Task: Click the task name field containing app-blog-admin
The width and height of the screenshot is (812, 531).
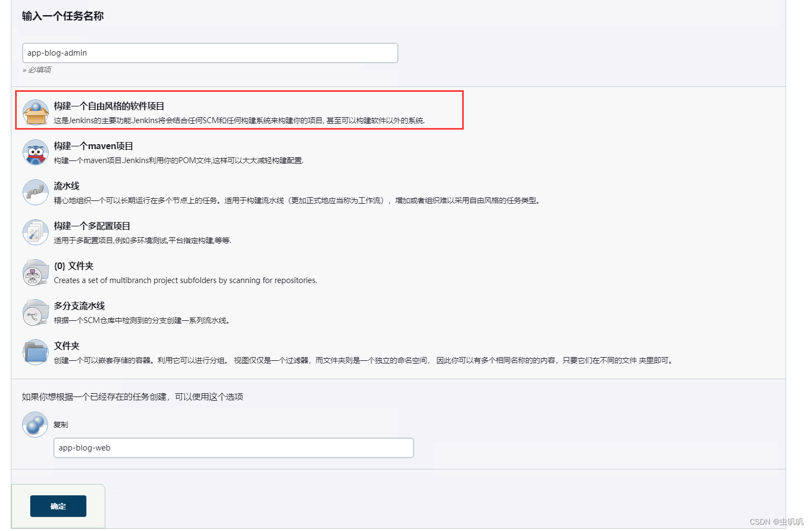Action: (210, 53)
